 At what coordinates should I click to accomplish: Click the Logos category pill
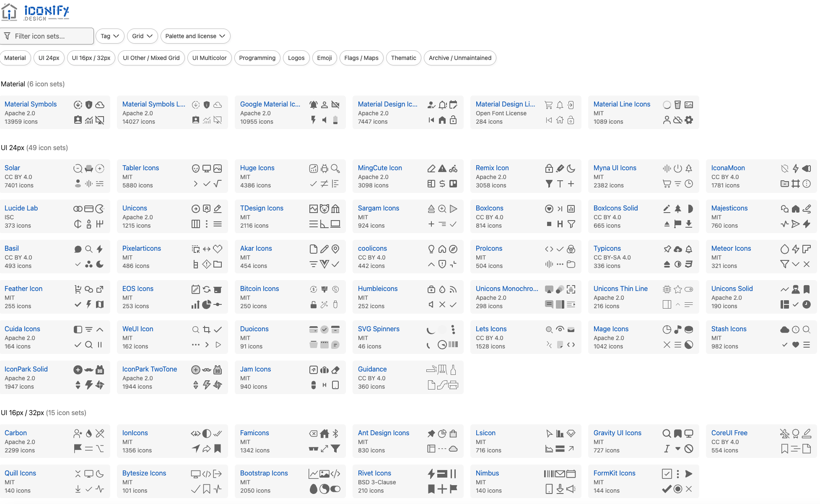pos(296,58)
